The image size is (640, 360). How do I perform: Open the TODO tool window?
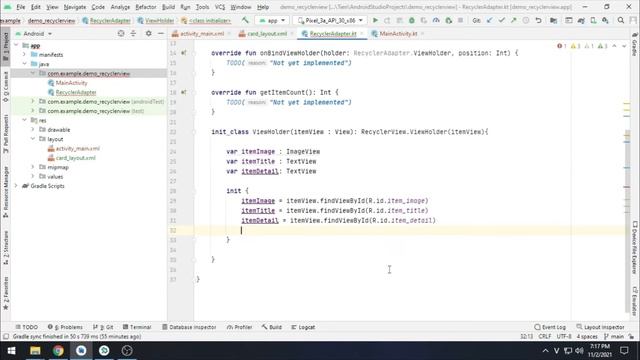click(x=27, y=327)
